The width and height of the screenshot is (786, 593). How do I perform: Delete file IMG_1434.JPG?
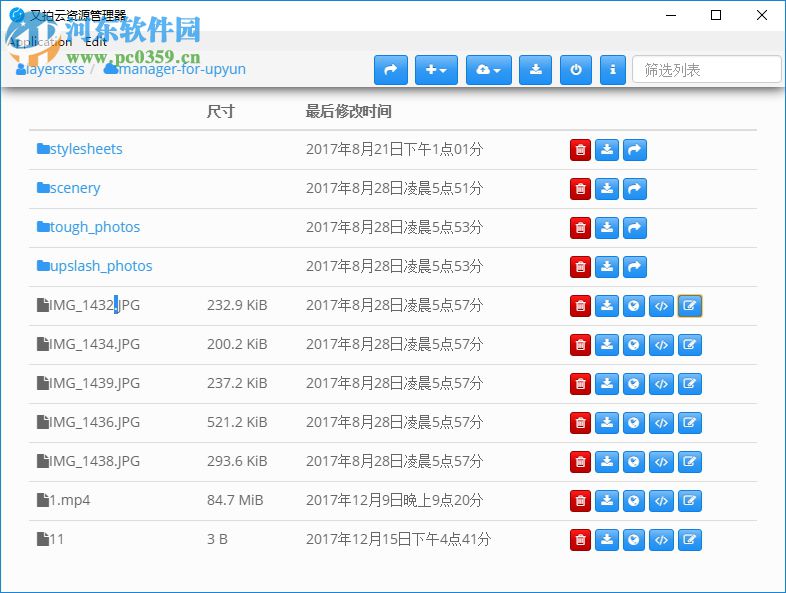pyautogui.click(x=580, y=345)
